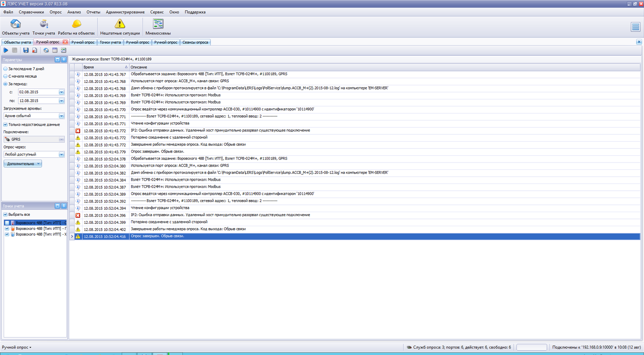Open the Анализ menu
644x355 pixels.
click(x=74, y=12)
